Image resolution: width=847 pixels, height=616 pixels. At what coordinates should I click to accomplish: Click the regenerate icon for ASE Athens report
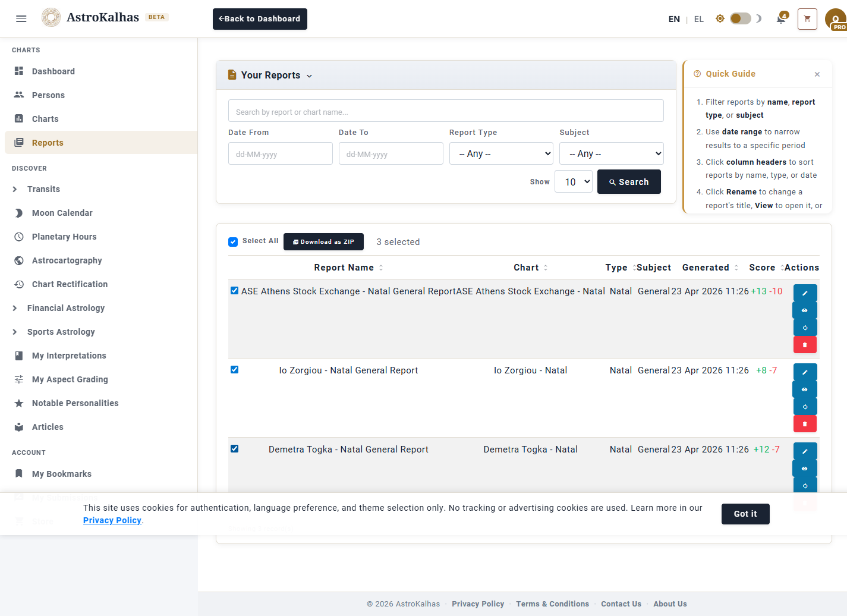(x=805, y=328)
